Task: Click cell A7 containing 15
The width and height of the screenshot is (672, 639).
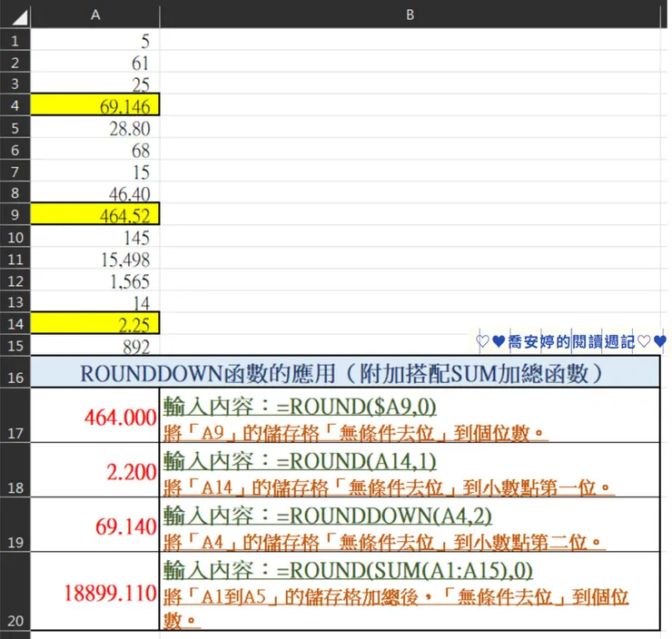Action: tap(95, 171)
